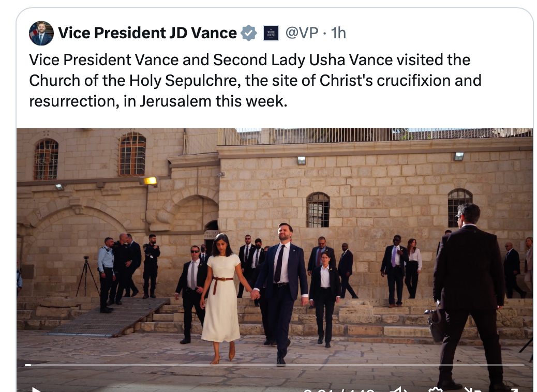Open the video settings gear
Image resolution: width=537 pixels, height=392 pixels.
[436, 389]
